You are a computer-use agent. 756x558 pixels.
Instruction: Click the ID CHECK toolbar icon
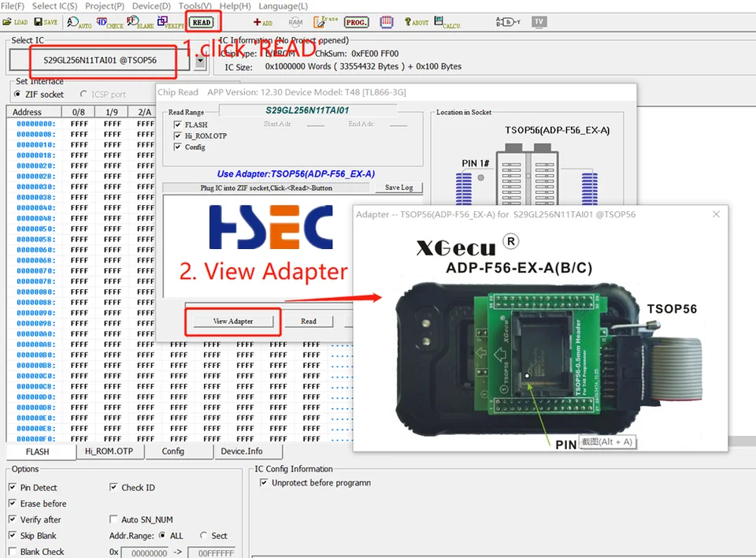pos(110,23)
